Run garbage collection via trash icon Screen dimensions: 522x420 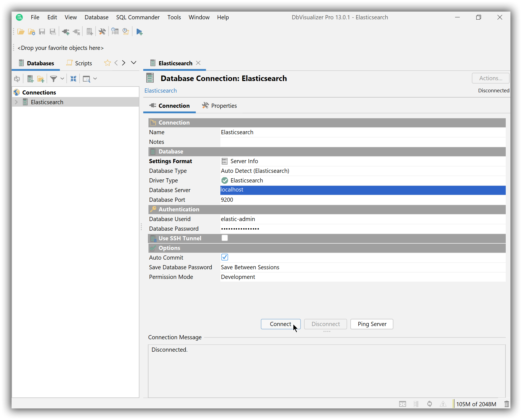point(506,404)
